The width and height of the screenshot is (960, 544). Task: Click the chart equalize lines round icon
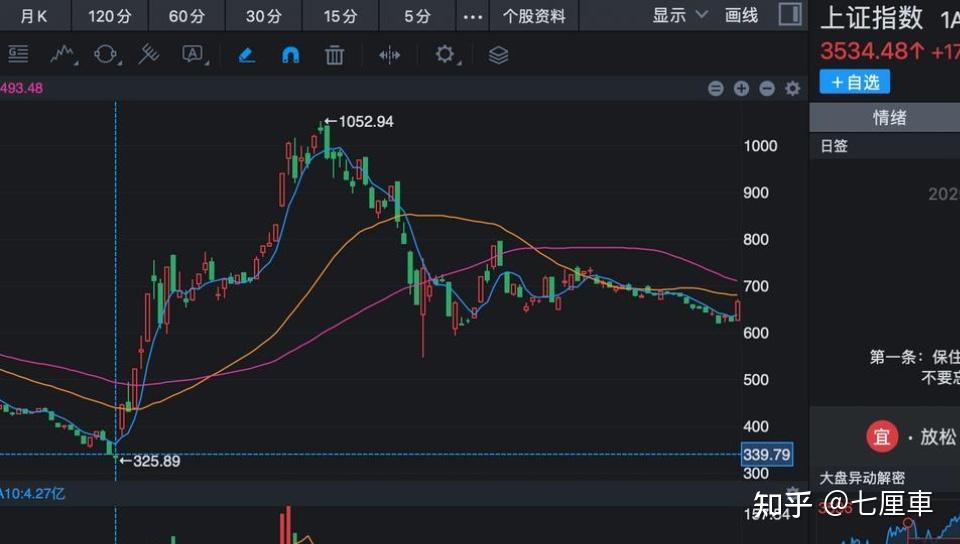point(716,89)
